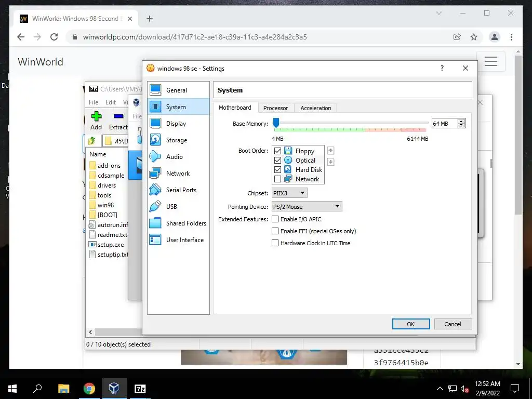The height and width of the screenshot is (399, 532).
Task: Switch to Acceleration tab
Action: tap(315, 108)
